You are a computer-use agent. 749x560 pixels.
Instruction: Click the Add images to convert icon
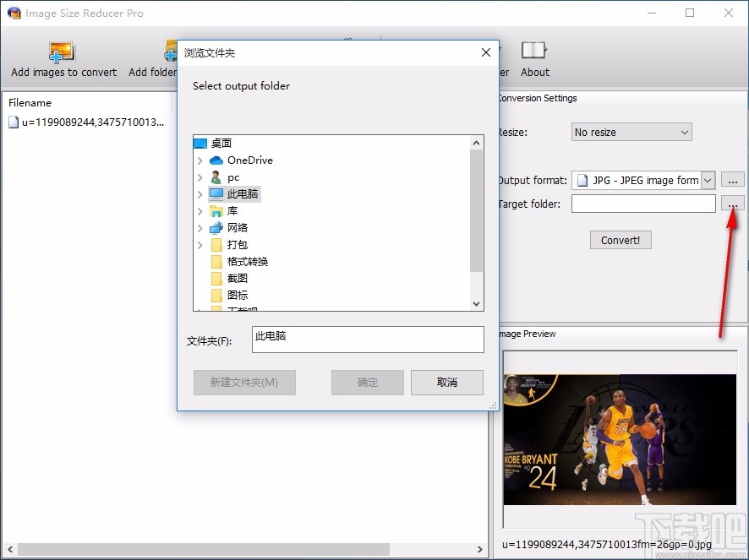61,52
